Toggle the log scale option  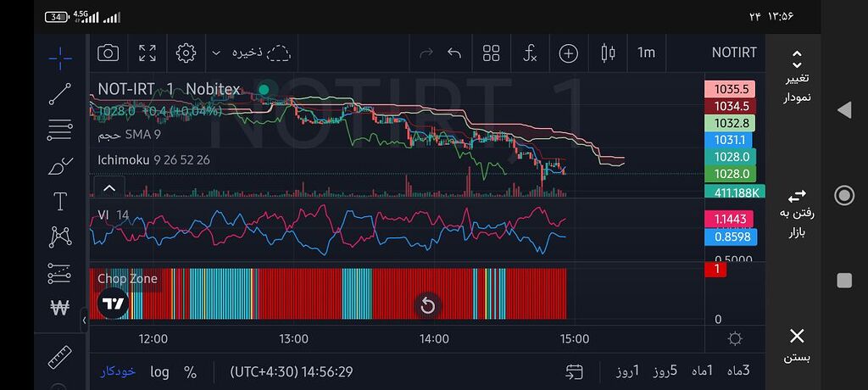[159, 371]
